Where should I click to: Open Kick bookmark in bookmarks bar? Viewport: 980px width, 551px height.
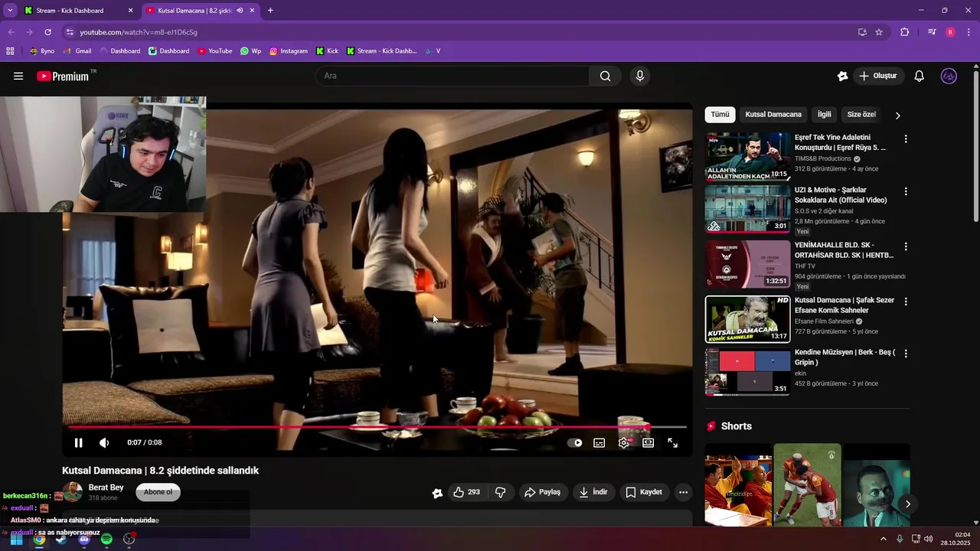point(327,51)
